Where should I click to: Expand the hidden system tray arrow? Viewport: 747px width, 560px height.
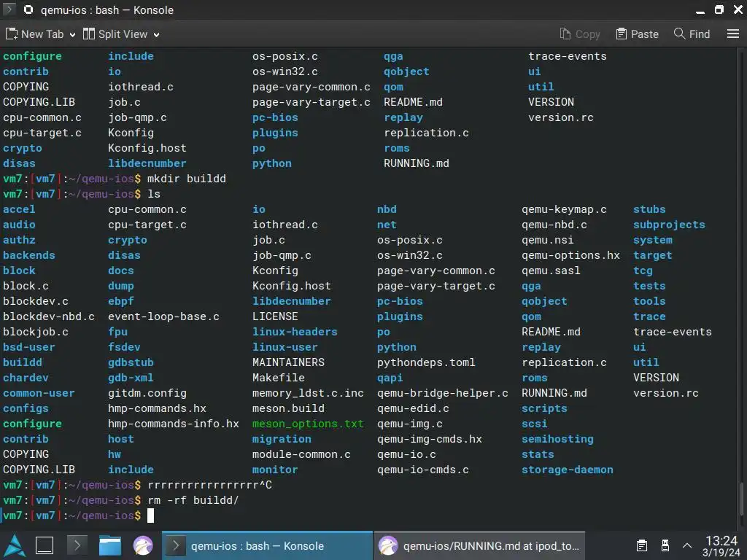click(687, 545)
